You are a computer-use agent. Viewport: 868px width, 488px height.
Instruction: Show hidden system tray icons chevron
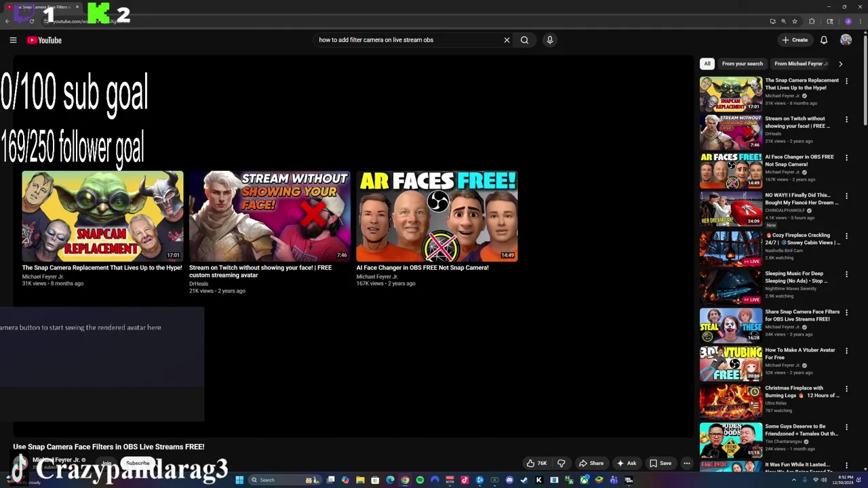point(794,480)
